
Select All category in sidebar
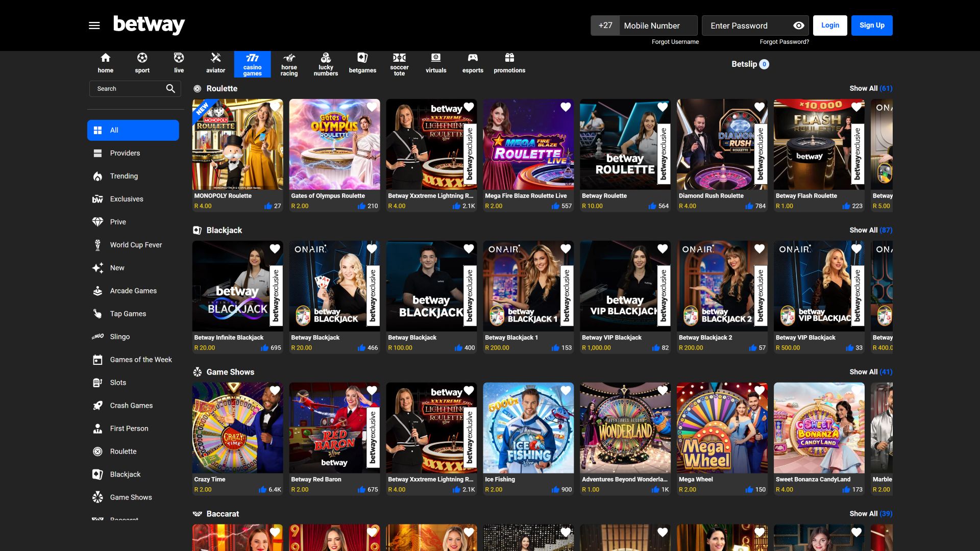click(133, 130)
